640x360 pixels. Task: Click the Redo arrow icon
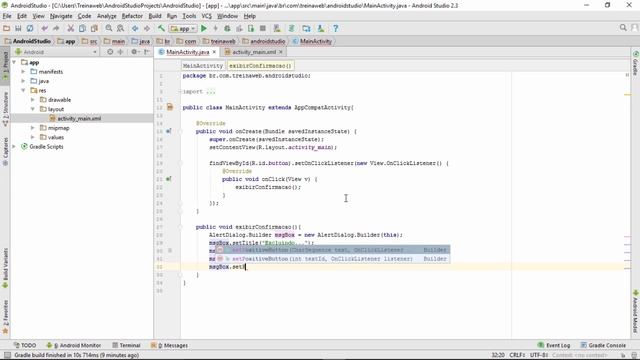pyautogui.click(x=56, y=28)
